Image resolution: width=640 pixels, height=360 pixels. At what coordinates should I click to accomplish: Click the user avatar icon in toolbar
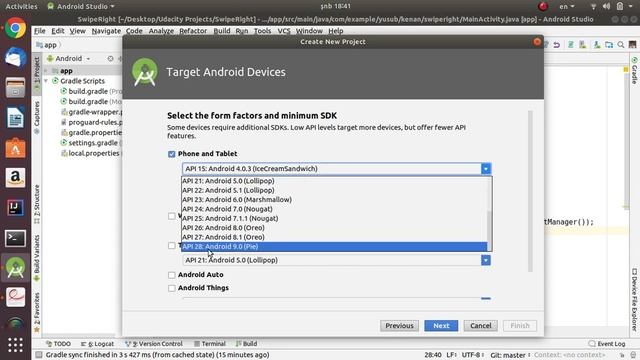pyautogui.click(x=632, y=45)
